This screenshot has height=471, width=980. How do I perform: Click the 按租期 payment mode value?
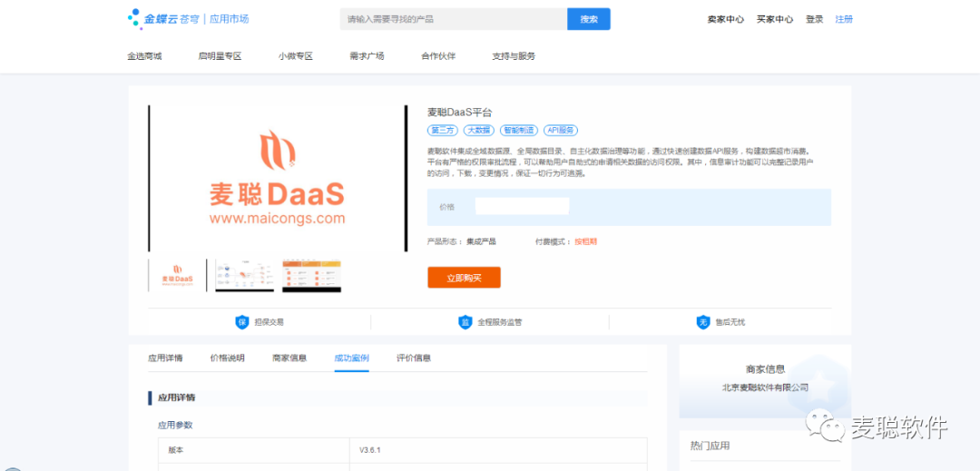[585, 241]
